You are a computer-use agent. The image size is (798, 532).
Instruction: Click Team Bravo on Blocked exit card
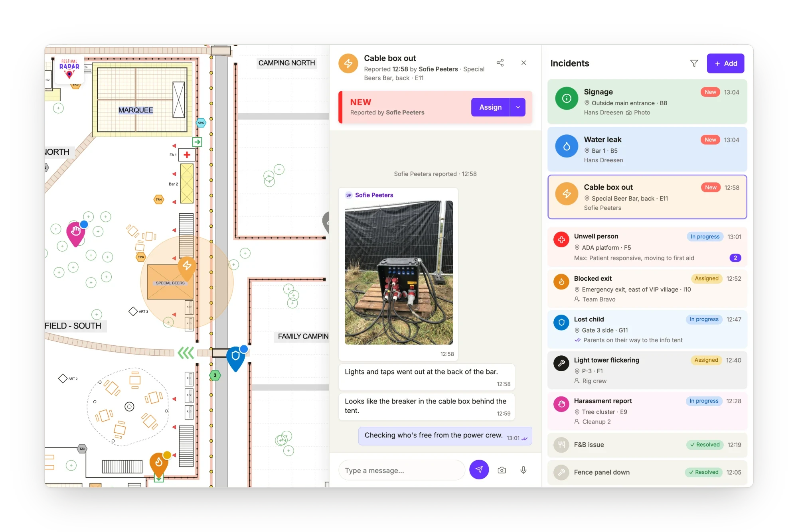(598, 299)
